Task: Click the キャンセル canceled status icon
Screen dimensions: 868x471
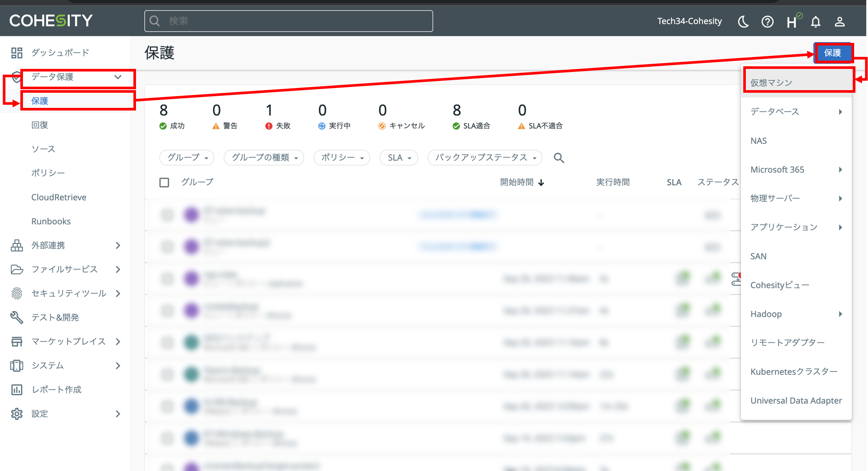Action: (382, 126)
